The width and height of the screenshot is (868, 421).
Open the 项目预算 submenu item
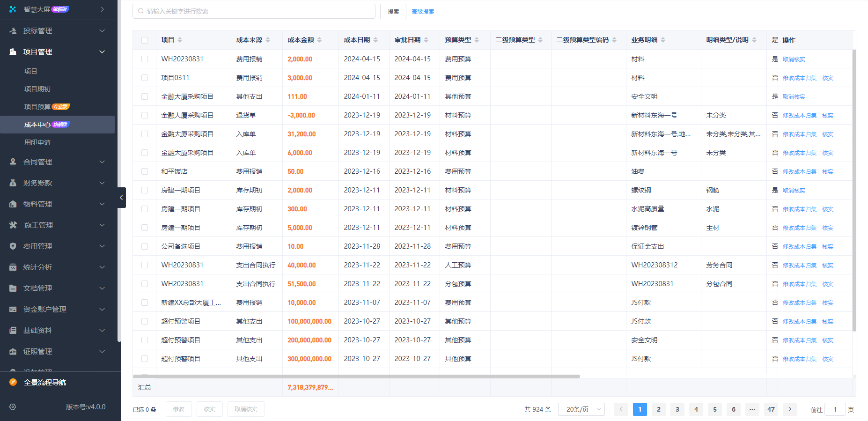pos(37,107)
